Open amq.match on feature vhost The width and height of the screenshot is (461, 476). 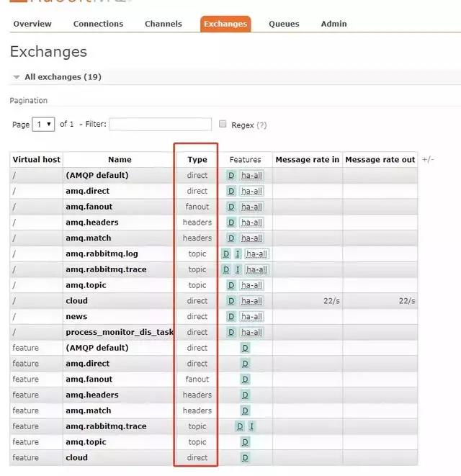[89, 410]
